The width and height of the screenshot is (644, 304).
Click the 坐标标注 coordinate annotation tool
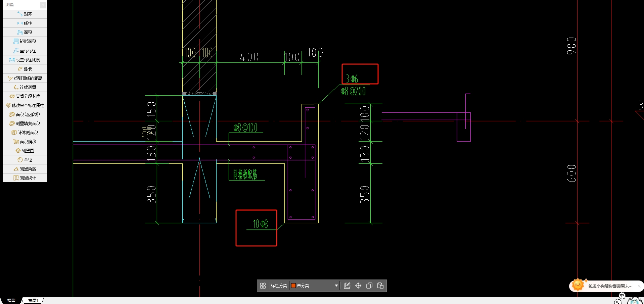25,51
